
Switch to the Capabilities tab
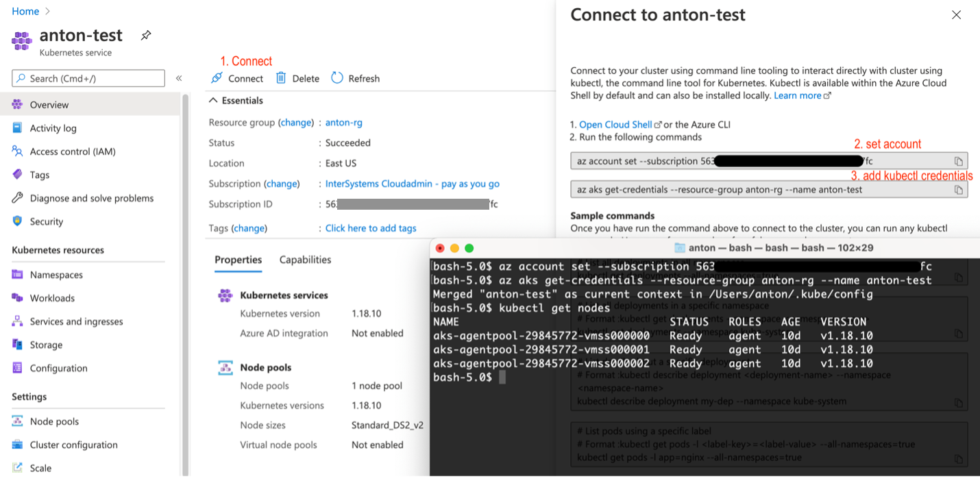tap(305, 260)
